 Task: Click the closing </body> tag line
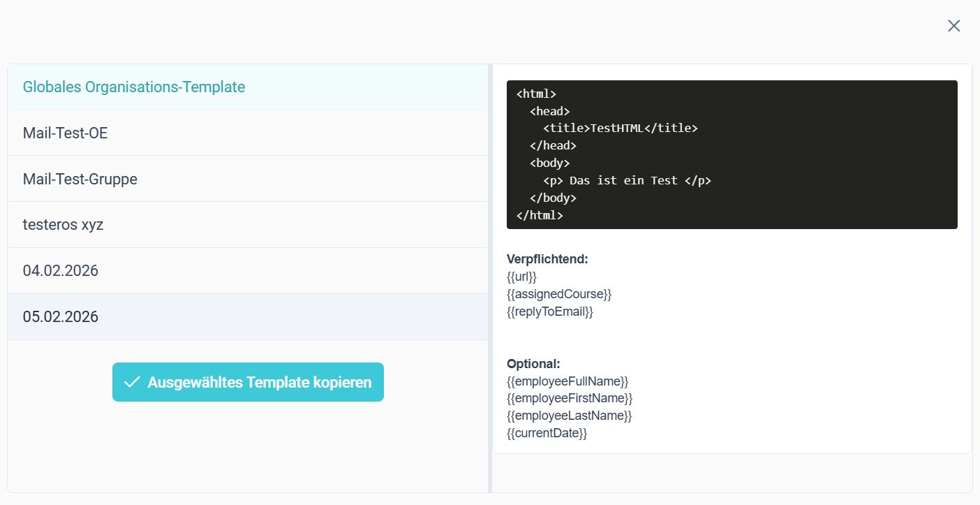553,198
